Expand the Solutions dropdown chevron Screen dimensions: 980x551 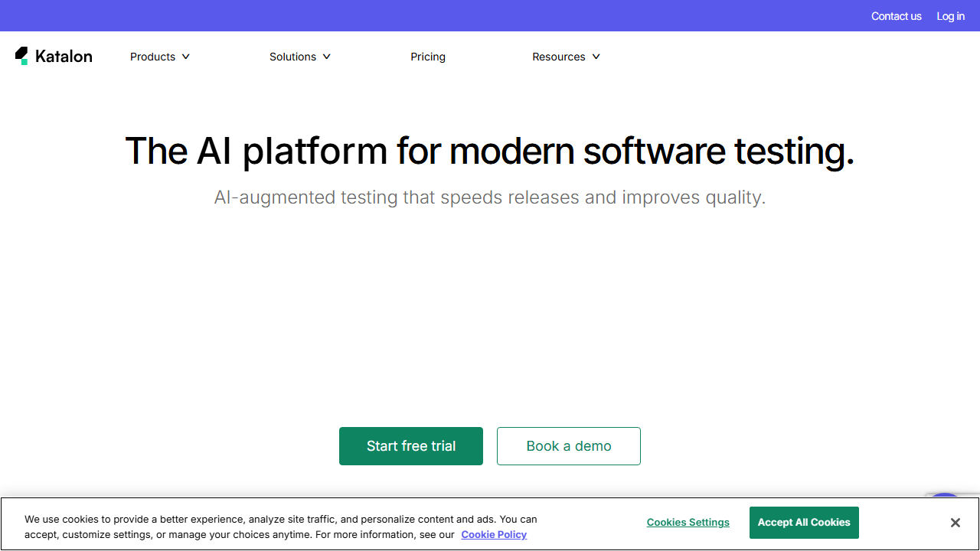coord(326,57)
